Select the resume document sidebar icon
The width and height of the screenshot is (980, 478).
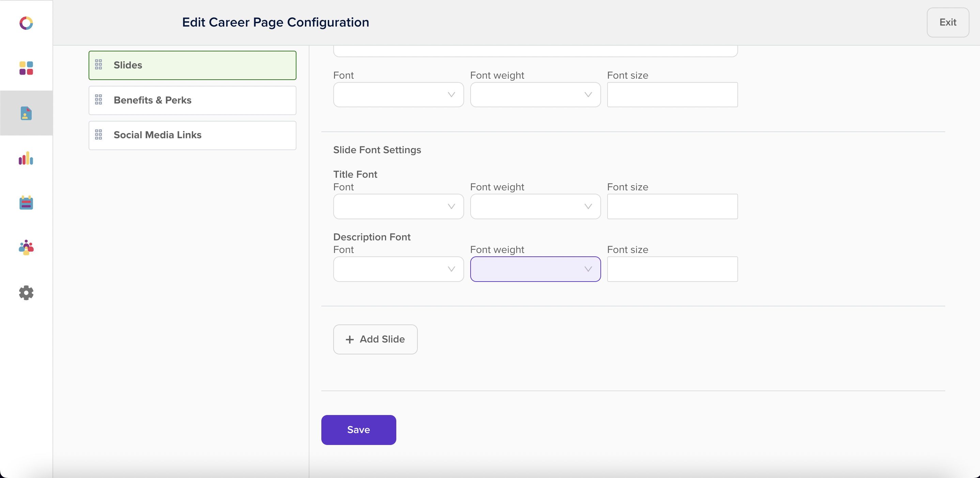(26, 113)
